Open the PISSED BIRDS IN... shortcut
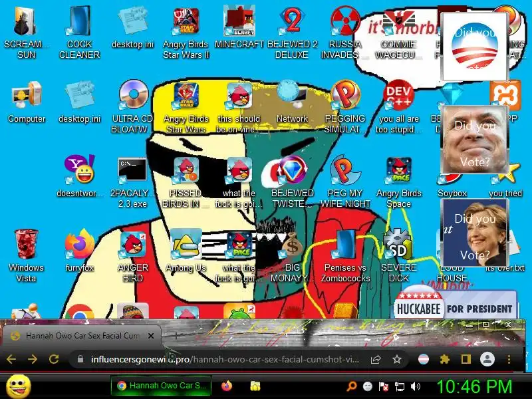Viewport: 532px width, 399px height. pos(186,182)
